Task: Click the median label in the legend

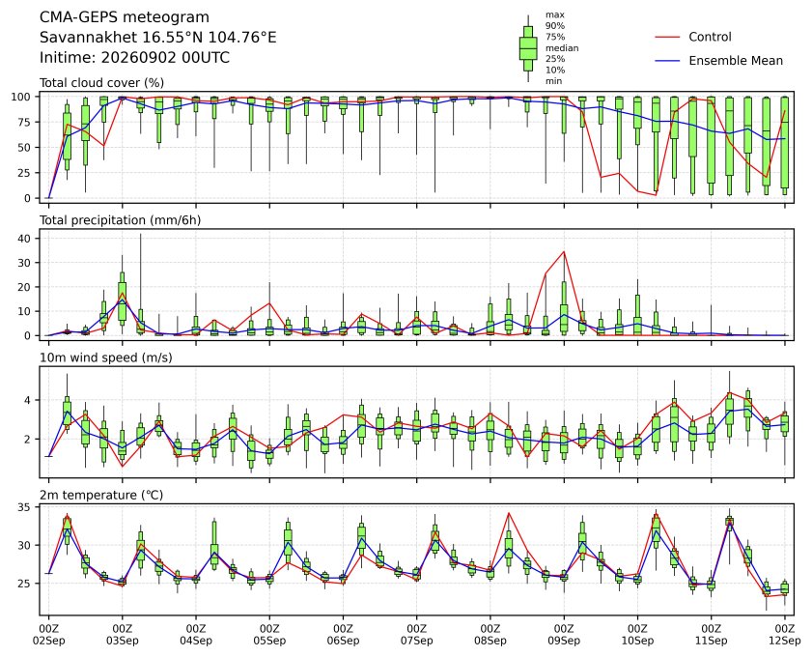Action: click(x=562, y=48)
